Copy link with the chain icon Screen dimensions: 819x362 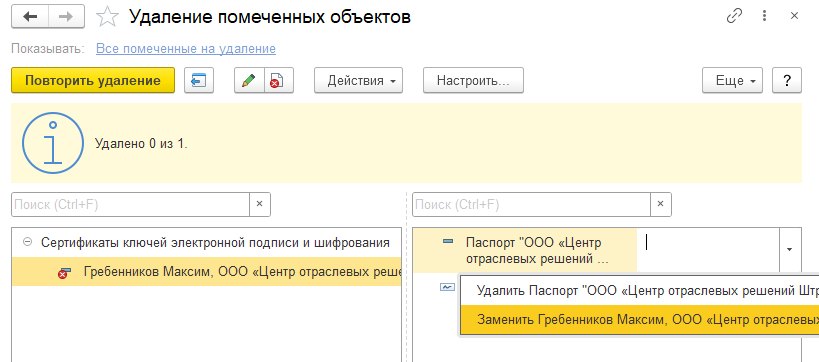coord(734,17)
